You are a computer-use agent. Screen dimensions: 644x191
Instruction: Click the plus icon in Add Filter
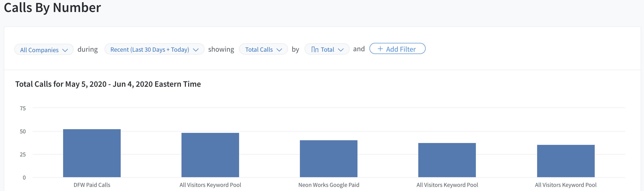tap(380, 49)
